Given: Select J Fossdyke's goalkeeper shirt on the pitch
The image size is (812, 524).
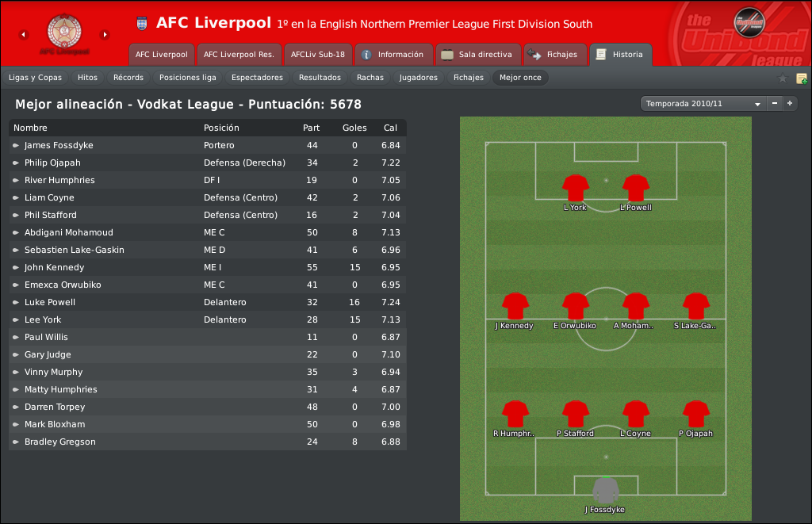Looking at the screenshot, I should point(605,491).
